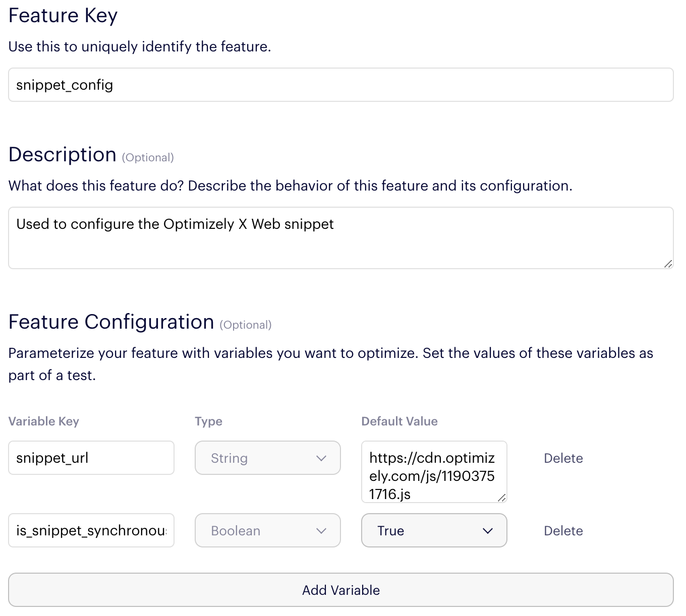686x616 pixels.
Task: Click the Feature Key input field
Action: (340, 85)
